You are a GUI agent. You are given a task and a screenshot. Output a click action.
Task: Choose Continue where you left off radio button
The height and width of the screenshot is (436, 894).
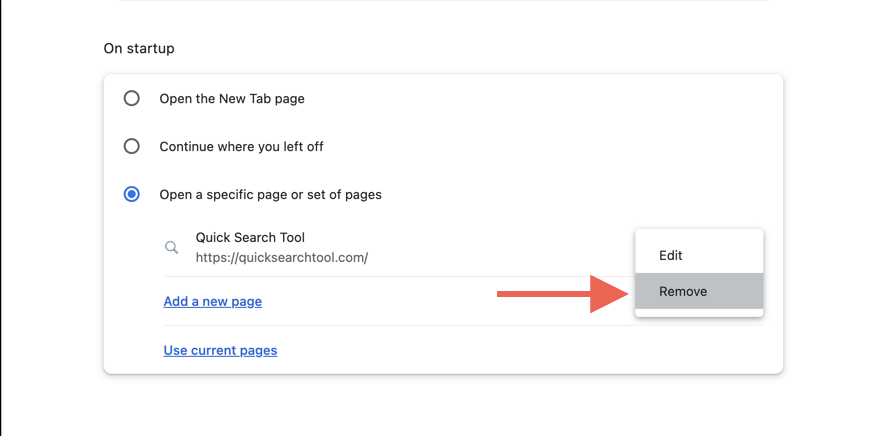click(x=131, y=147)
